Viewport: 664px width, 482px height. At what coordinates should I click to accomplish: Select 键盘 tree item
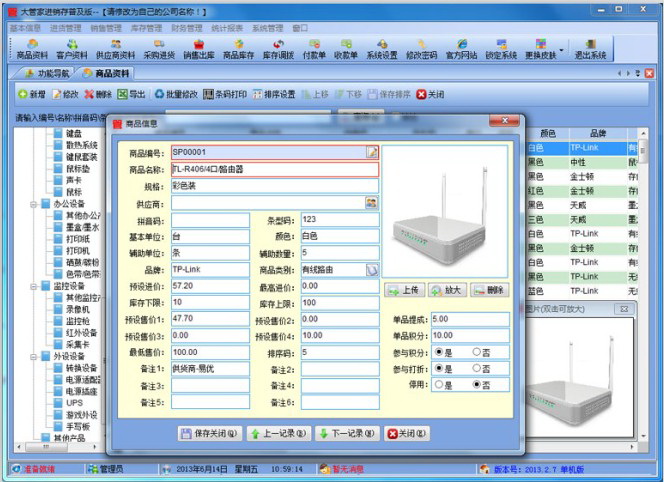pyautogui.click(x=73, y=133)
